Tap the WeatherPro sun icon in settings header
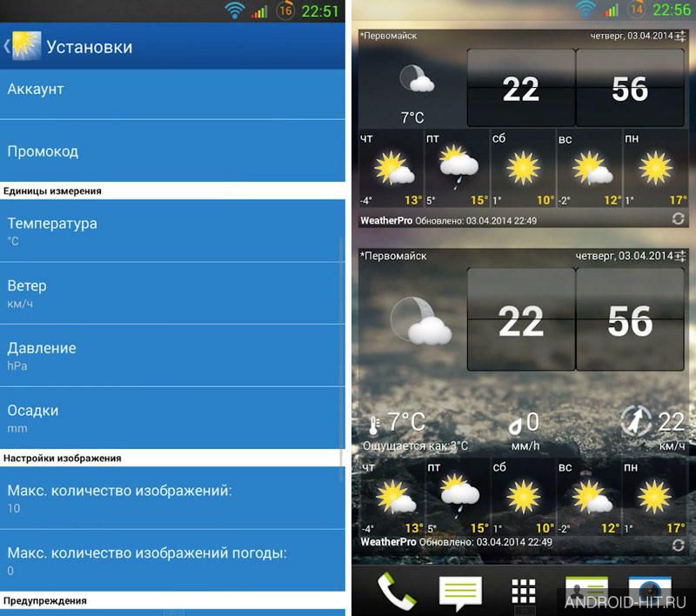Viewport: 696px width, 616px height. [x=26, y=45]
